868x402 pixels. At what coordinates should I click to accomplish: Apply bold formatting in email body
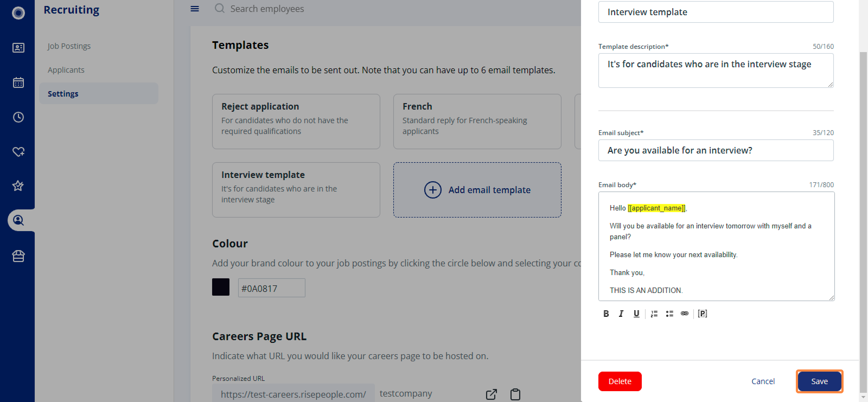click(606, 314)
